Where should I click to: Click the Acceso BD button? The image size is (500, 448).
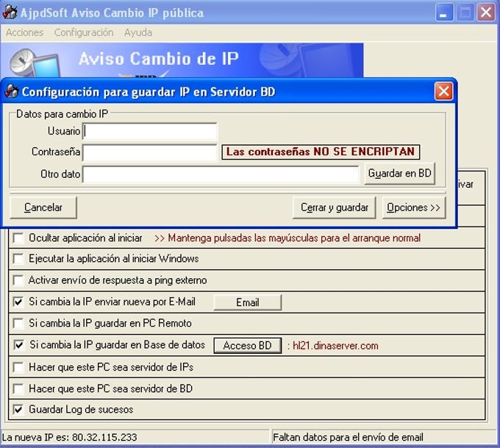248,346
